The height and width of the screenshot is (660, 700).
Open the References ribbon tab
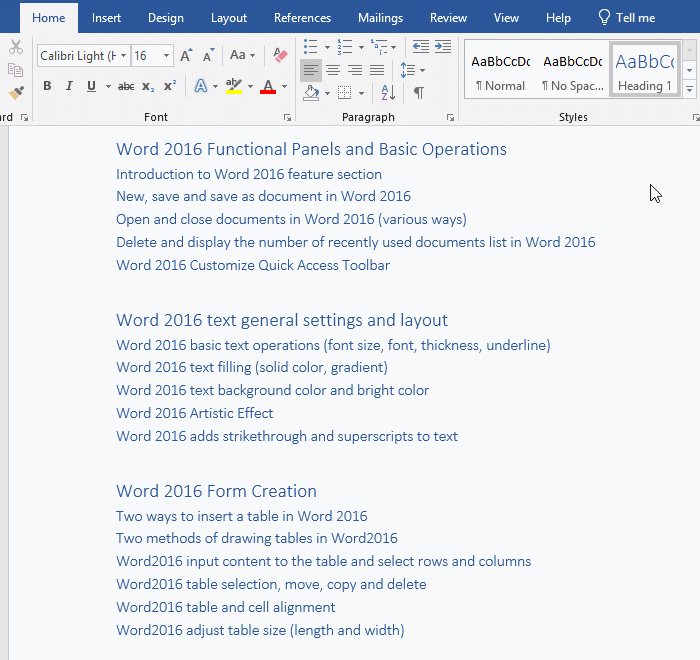pos(302,18)
